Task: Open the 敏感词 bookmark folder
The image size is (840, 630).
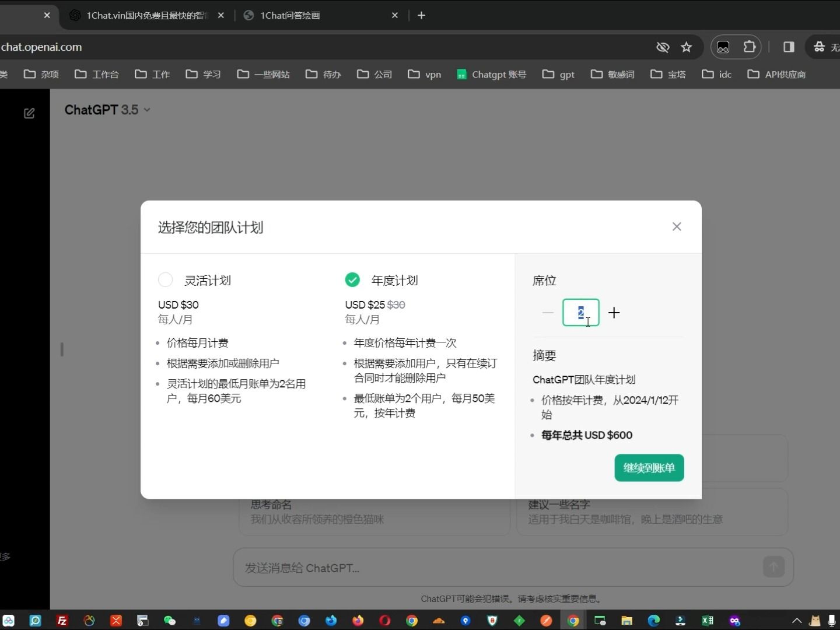Action: [x=612, y=74]
